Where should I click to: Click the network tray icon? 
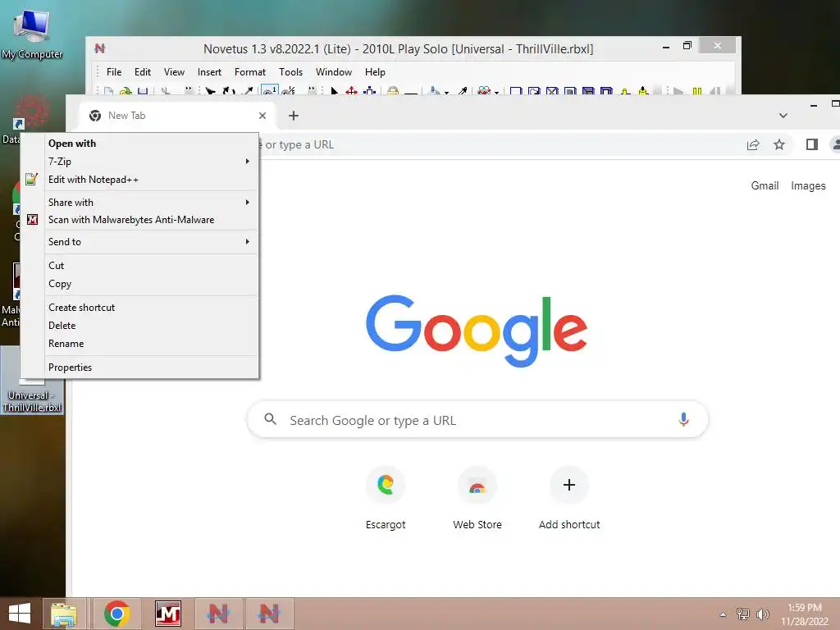743,614
